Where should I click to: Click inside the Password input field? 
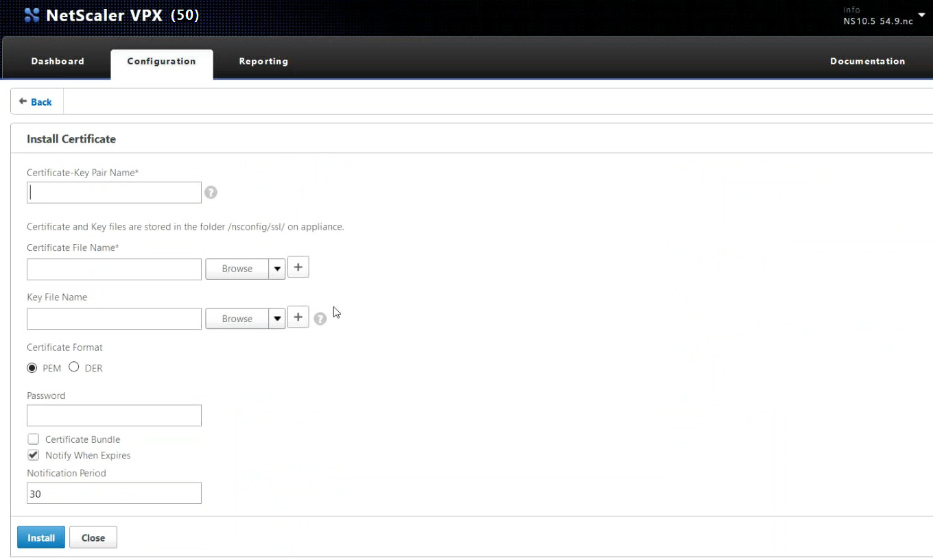click(114, 415)
